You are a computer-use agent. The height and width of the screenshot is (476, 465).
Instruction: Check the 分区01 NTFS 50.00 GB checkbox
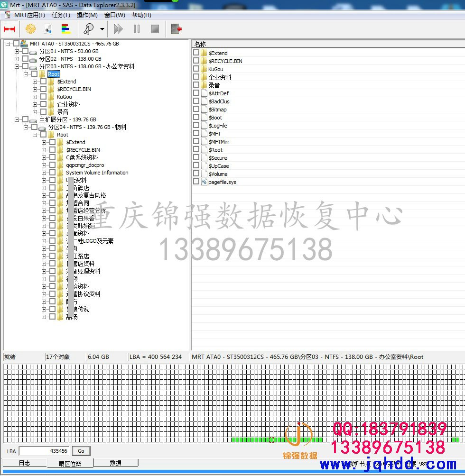pos(26,51)
